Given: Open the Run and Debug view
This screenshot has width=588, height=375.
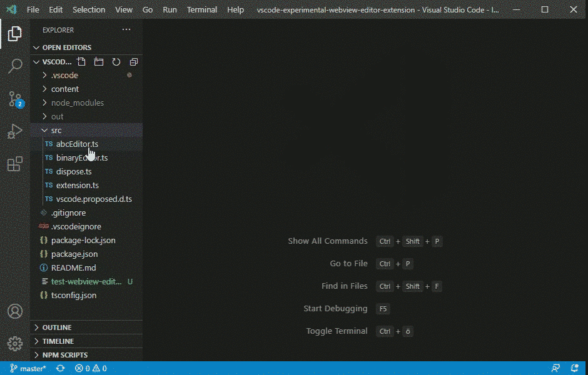Looking at the screenshot, I should pos(15,131).
